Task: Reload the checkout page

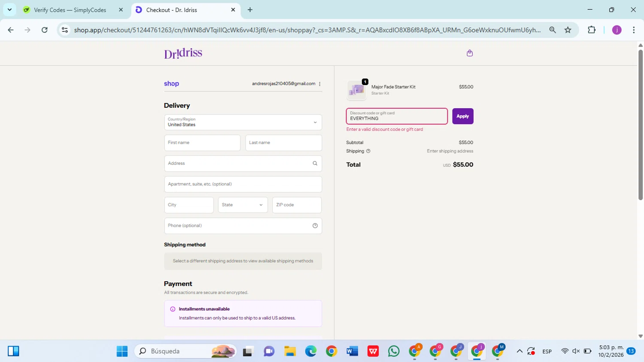Action: click(45, 30)
